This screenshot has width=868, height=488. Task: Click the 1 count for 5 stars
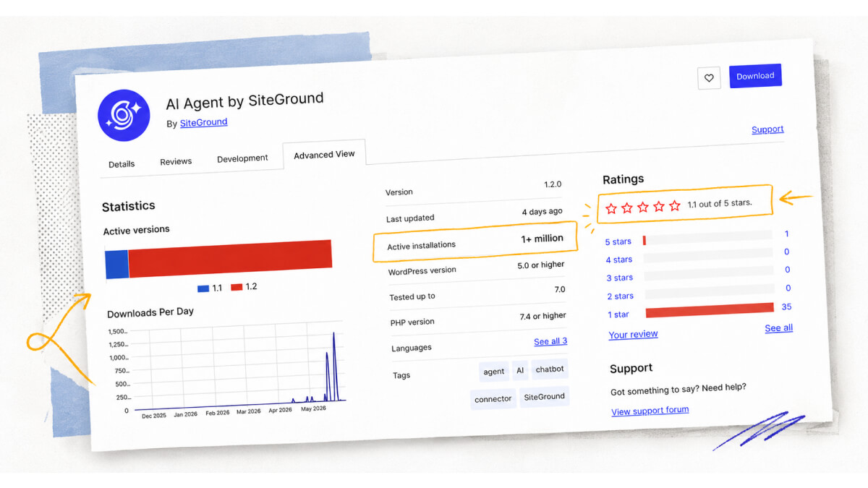[786, 234]
